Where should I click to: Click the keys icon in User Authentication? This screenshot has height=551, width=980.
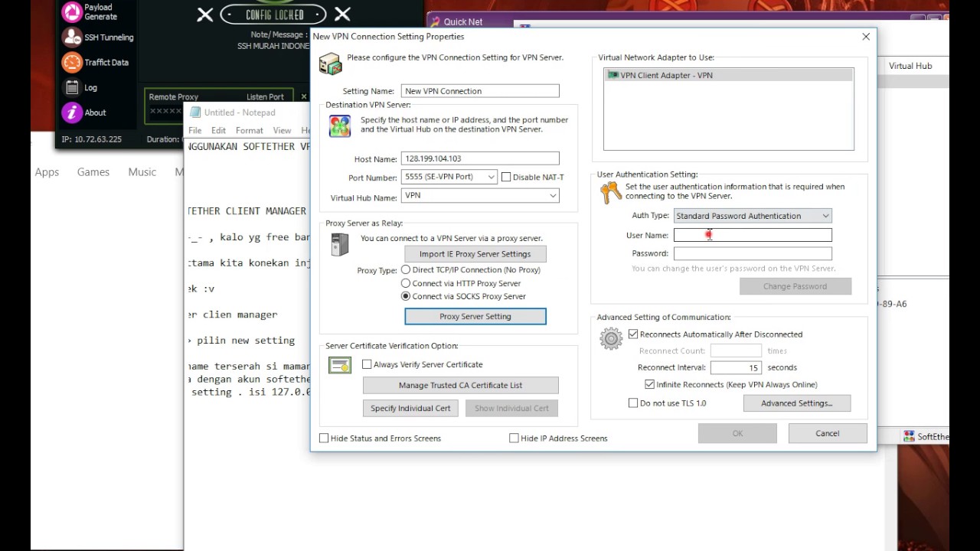tap(611, 192)
